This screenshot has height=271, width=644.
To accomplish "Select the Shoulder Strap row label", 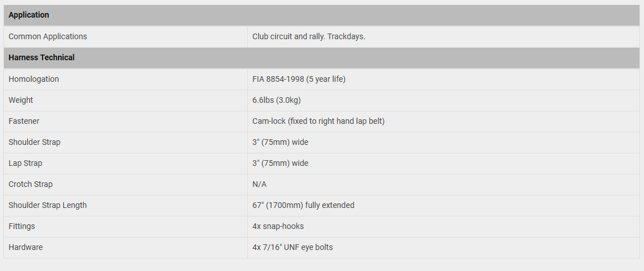I will point(35,142).
